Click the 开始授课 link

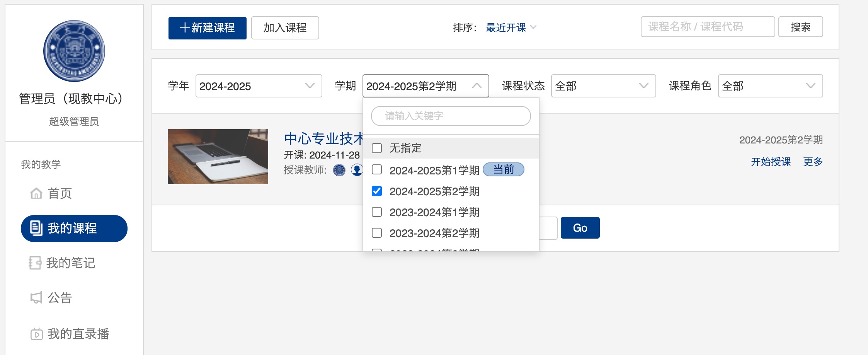tap(771, 162)
